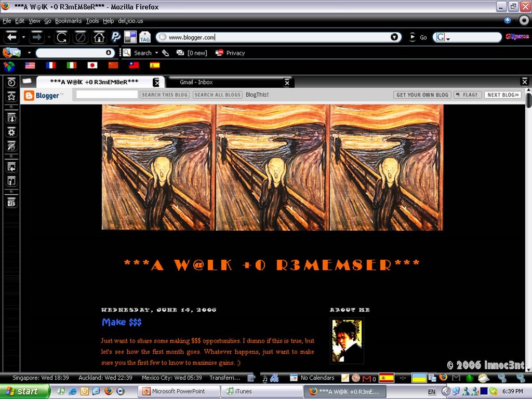
Task: Click the highlighter pen toolbar icon
Action: (x=166, y=52)
